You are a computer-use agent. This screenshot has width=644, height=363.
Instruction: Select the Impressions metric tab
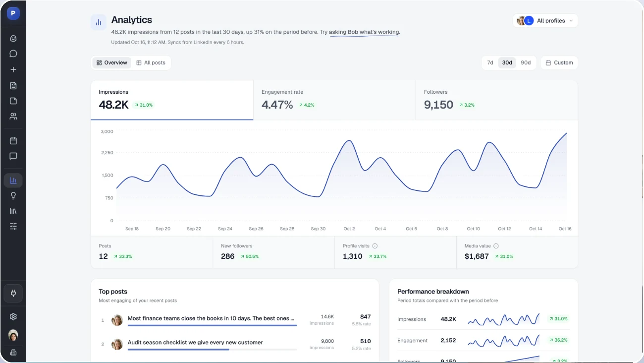coord(172,100)
